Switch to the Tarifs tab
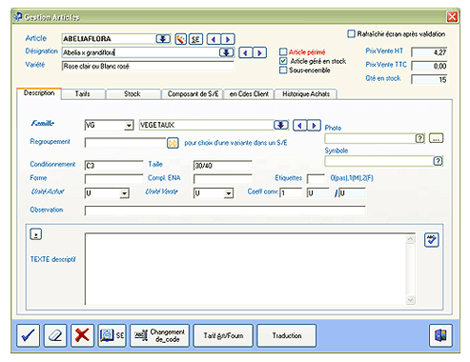The image size is (470, 362). (83, 94)
